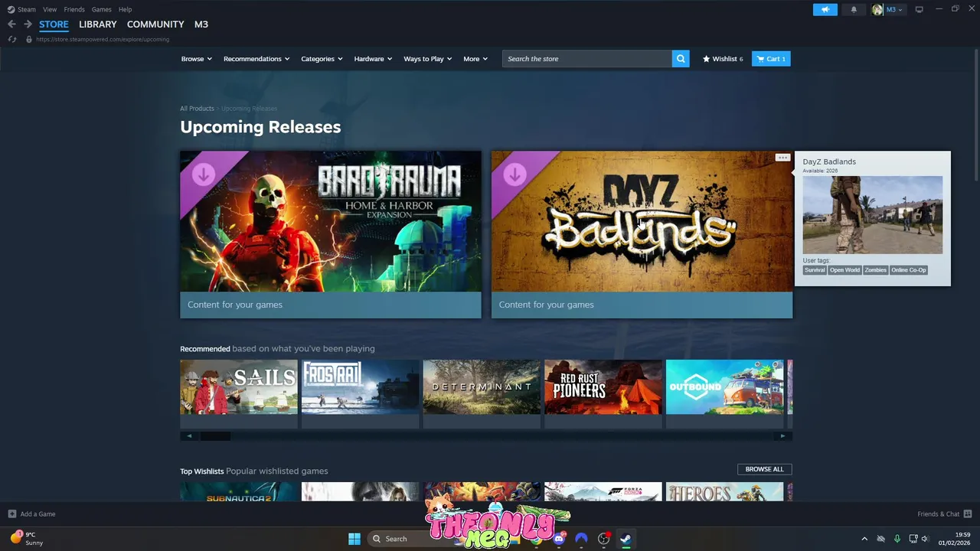Screen dimensions: 980x551
Task: Open notifications bell
Action: tap(854, 9)
